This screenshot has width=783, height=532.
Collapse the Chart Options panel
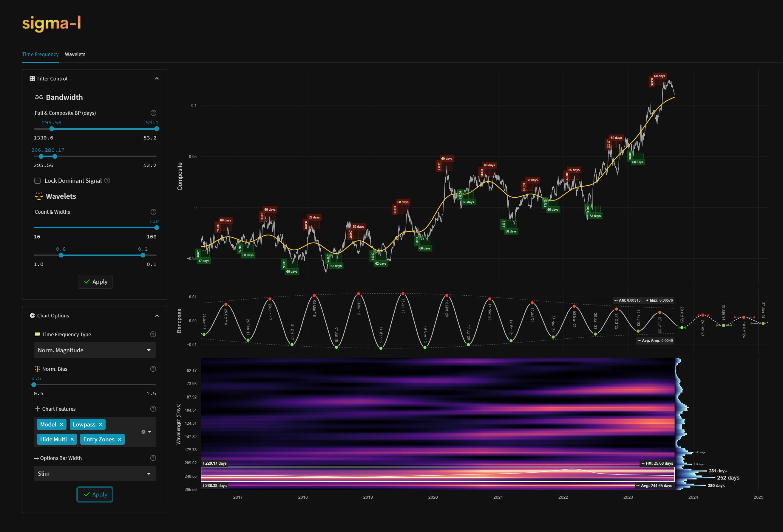pyautogui.click(x=157, y=316)
